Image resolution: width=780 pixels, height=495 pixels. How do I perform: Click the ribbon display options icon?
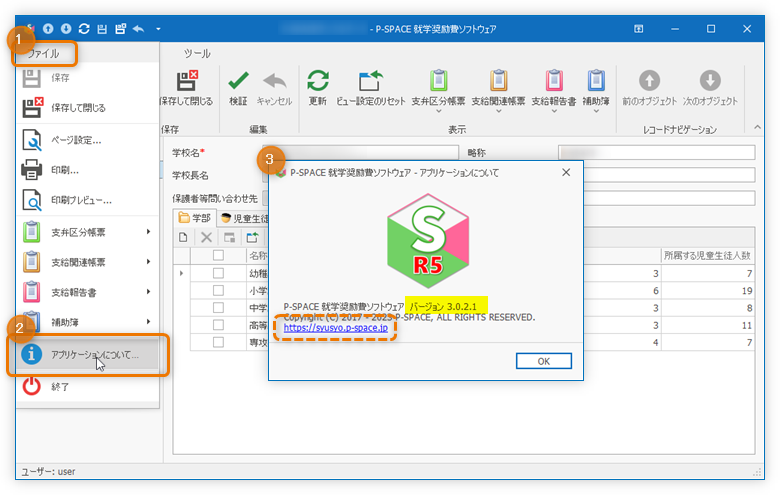coord(639,29)
